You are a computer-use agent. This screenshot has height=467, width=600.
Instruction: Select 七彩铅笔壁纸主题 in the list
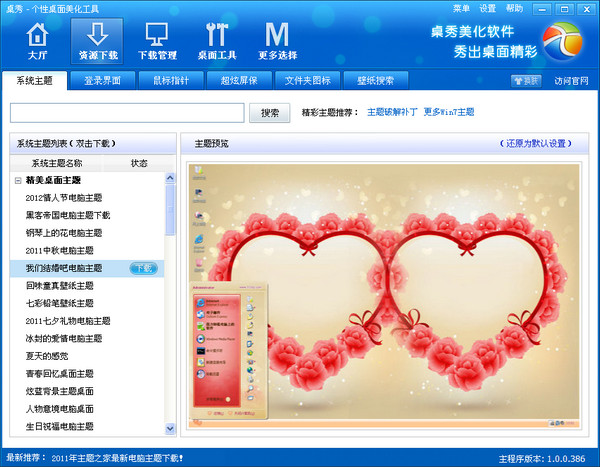59,304
